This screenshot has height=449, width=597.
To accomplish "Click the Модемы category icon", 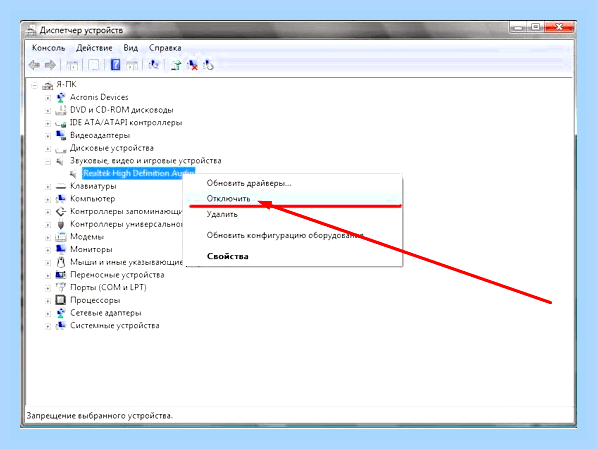I will pyautogui.click(x=61, y=237).
